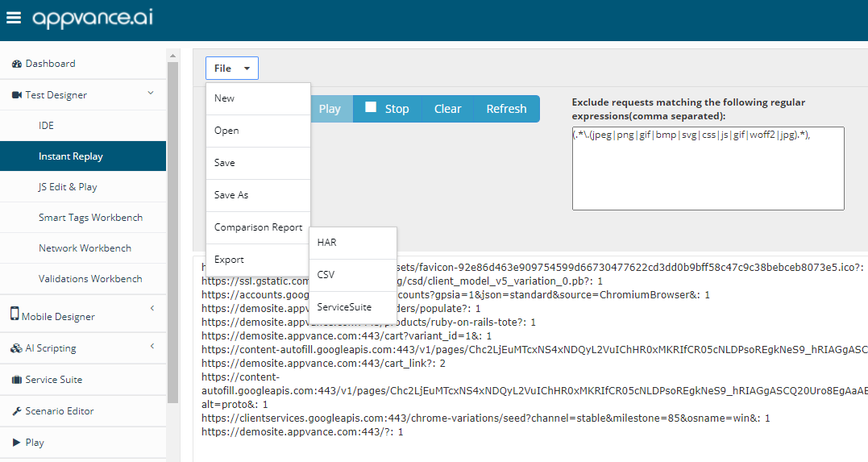Click the Refresh button
Image resolution: width=868 pixels, height=462 pixels.
(x=506, y=109)
